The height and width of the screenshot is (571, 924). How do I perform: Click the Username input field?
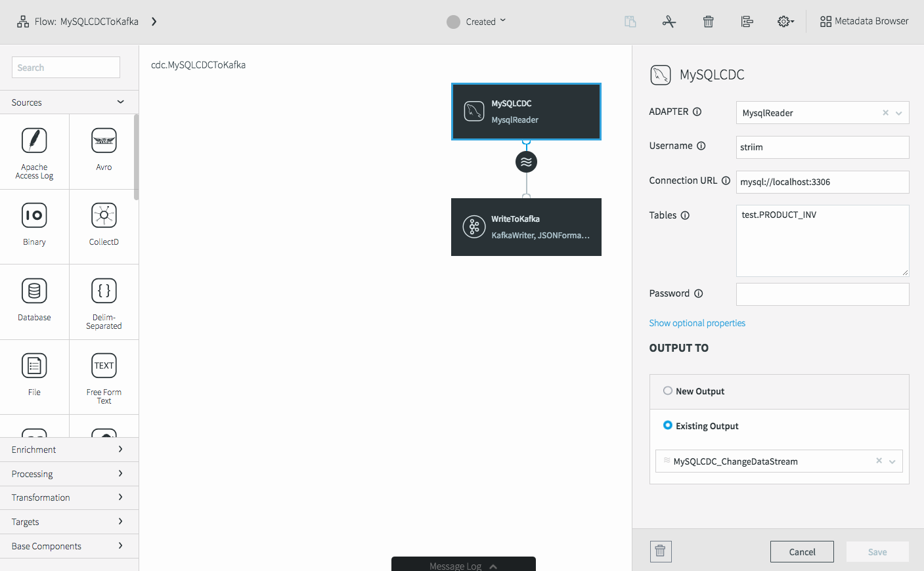[x=822, y=147]
